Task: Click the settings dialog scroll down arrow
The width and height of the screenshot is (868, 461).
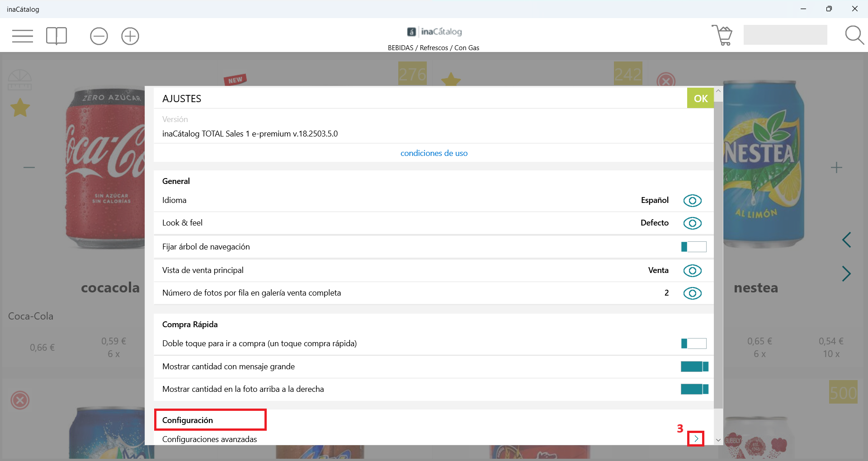Action: [x=718, y=440]
